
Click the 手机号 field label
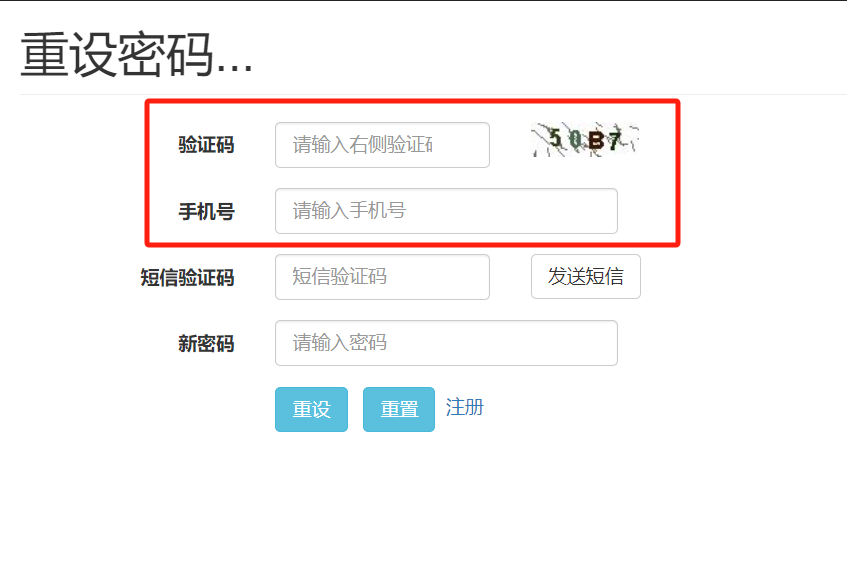(x=206, y=211)
